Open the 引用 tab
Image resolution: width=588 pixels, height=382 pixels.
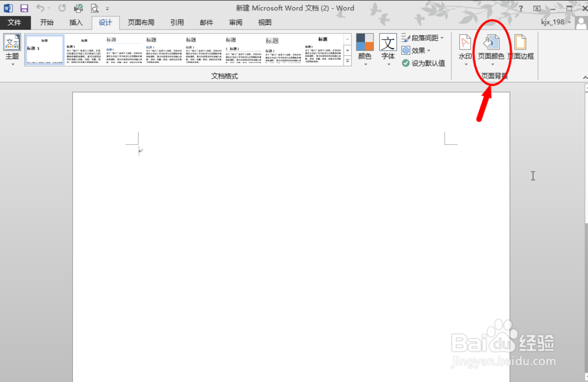(177, 22)
